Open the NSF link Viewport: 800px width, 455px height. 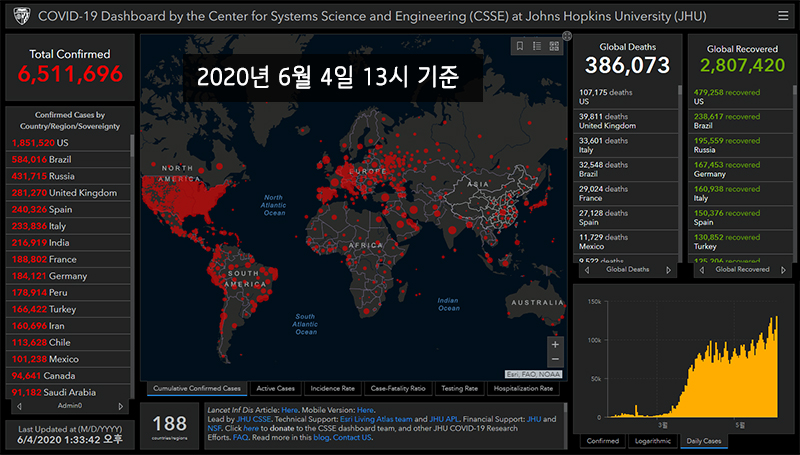pyautogui.click(x=214, y=428)
